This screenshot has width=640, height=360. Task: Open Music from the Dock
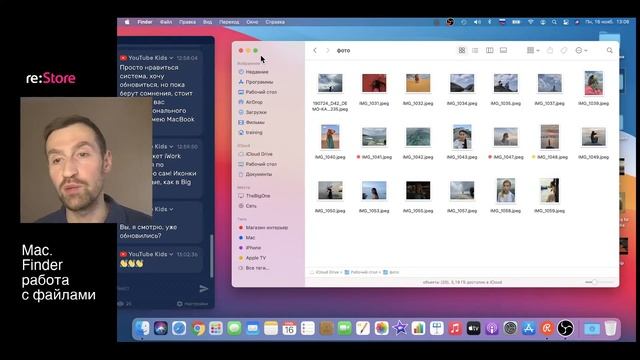coord(455,328)
